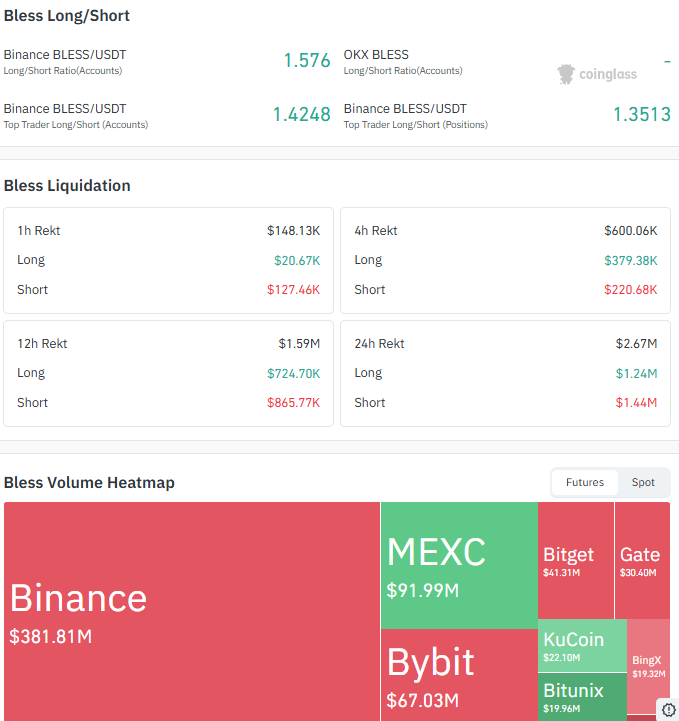The width and height of the screenshot is (679, 721).
Task: Click 24h Rekt total $2.67M
Action: [636, 344]
